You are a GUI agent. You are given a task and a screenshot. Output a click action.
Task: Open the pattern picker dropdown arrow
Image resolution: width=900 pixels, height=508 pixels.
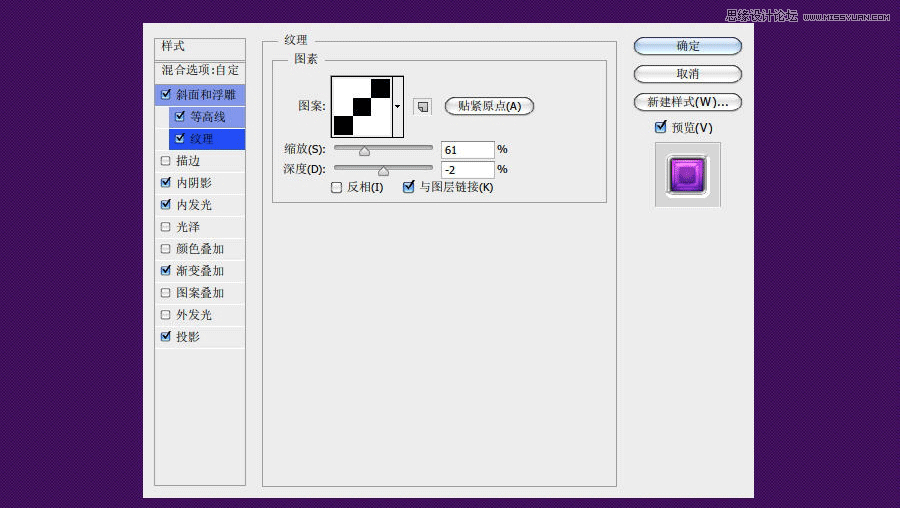point(397,106)
